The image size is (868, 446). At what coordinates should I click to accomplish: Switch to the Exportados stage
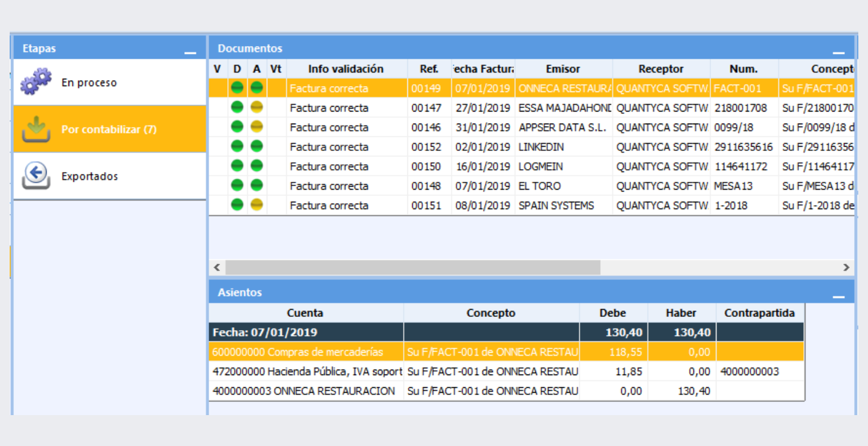[x=90, y=176]
